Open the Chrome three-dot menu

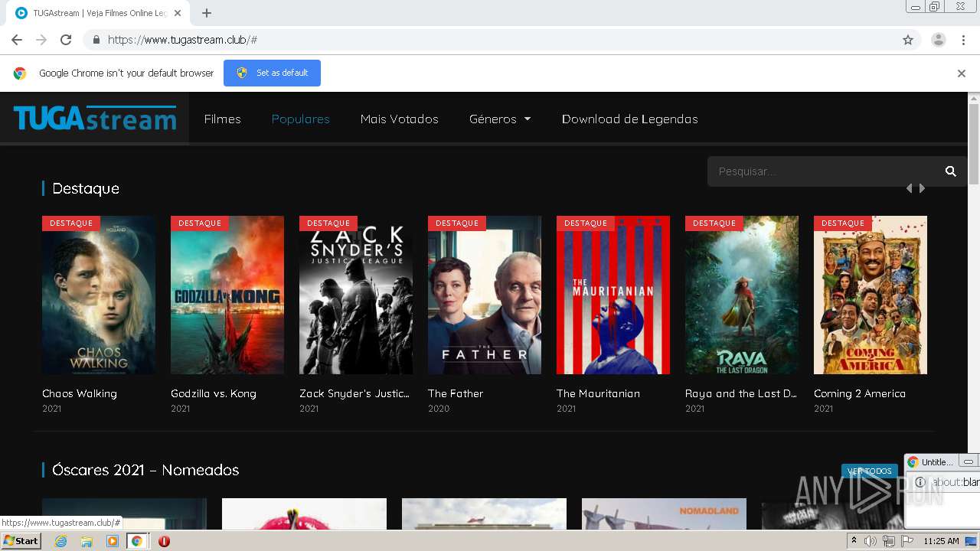coord(963,40)
